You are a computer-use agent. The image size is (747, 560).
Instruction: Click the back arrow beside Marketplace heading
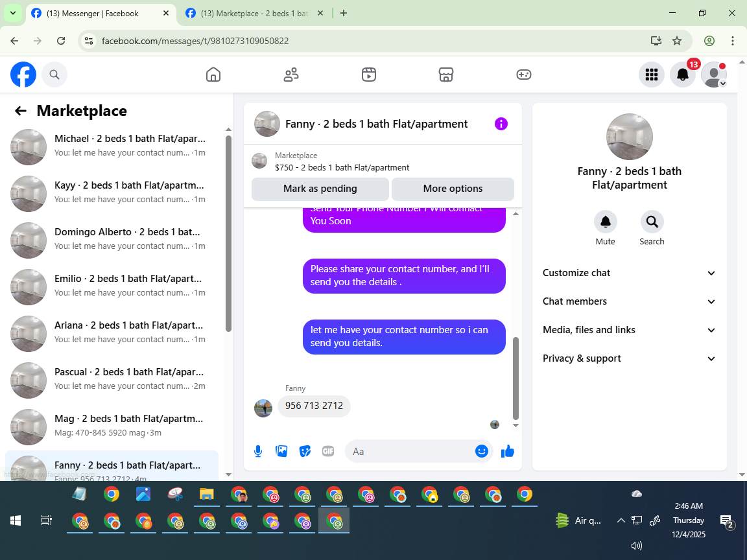click(x=21, y=111)
